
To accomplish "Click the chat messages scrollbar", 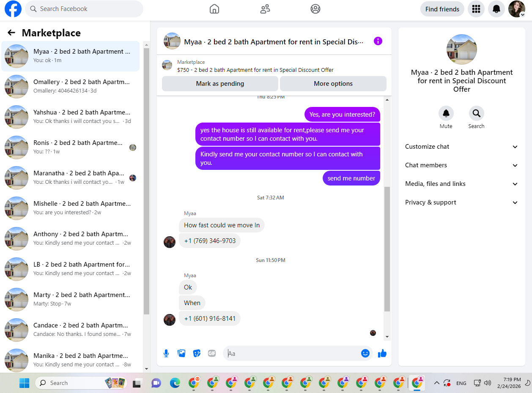I will pos(387,249).
